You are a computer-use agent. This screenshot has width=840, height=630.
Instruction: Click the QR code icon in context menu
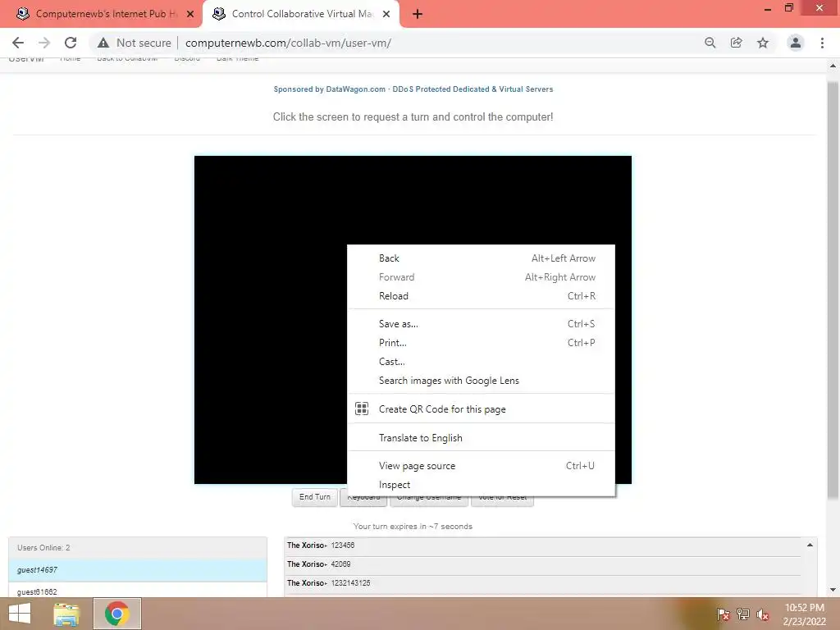[362, 409]
